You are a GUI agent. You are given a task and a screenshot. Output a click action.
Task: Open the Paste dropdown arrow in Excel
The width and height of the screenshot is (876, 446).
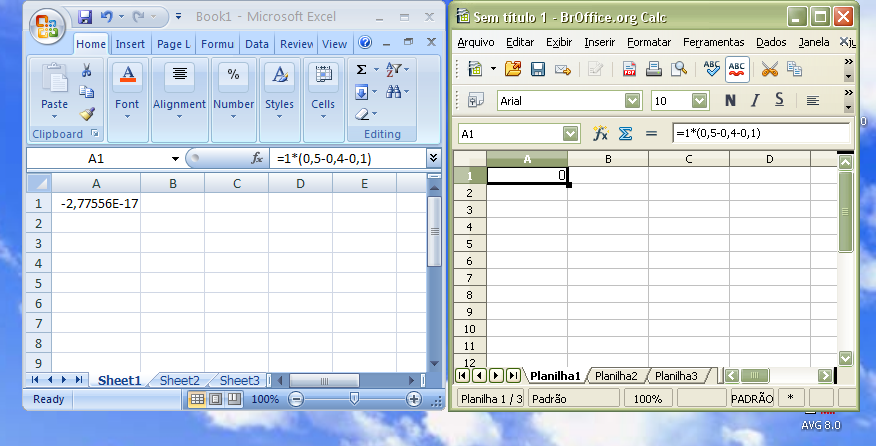[54, 117]
